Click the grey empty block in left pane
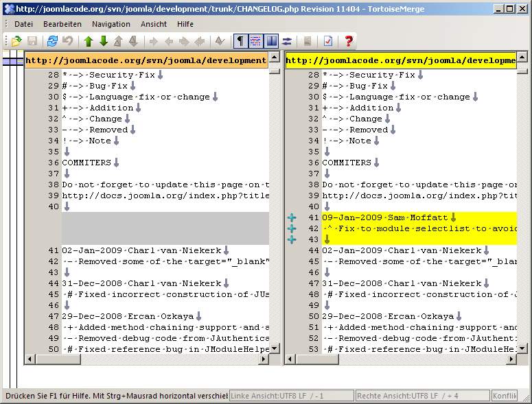This screenshot has height=404, width=532. click(165, 228)
